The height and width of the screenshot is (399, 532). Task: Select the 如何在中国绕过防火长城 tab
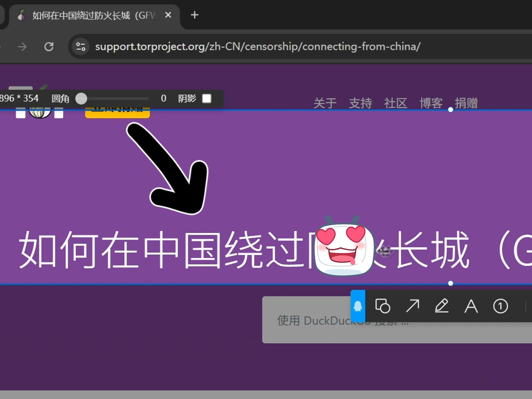94,16
